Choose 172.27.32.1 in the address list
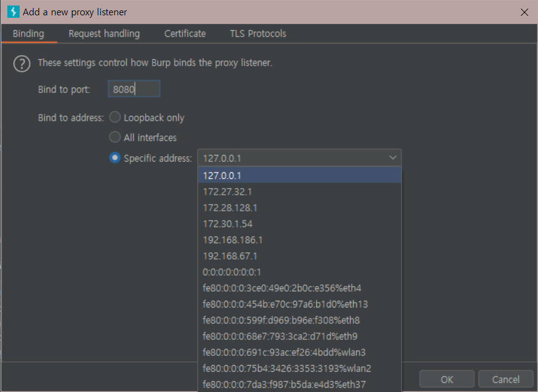Viewport: 538px width, 392px height. coord(300,191)
